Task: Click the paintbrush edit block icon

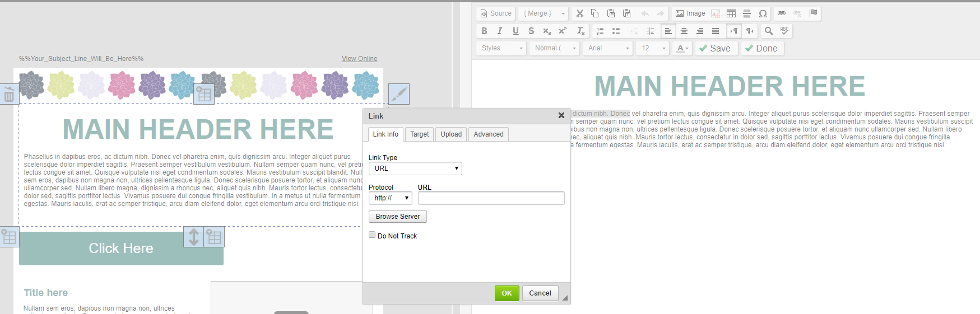Action: [399, 94]
